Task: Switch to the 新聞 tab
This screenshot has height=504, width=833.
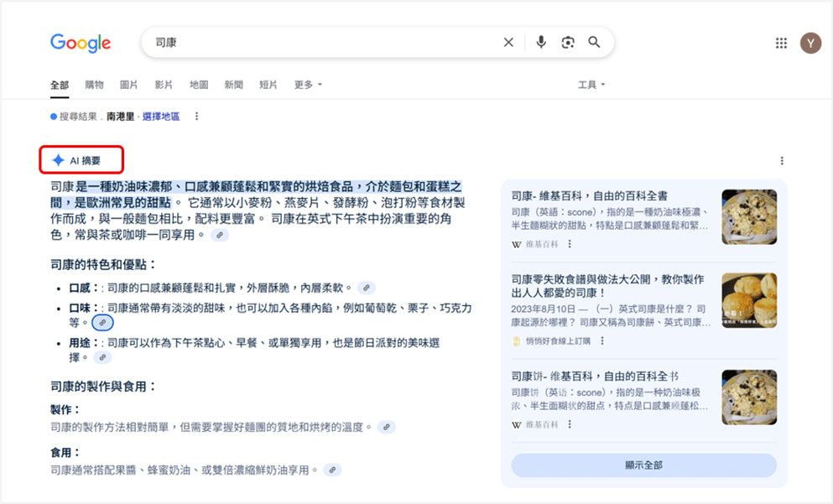Action: [x=233, y=84]
